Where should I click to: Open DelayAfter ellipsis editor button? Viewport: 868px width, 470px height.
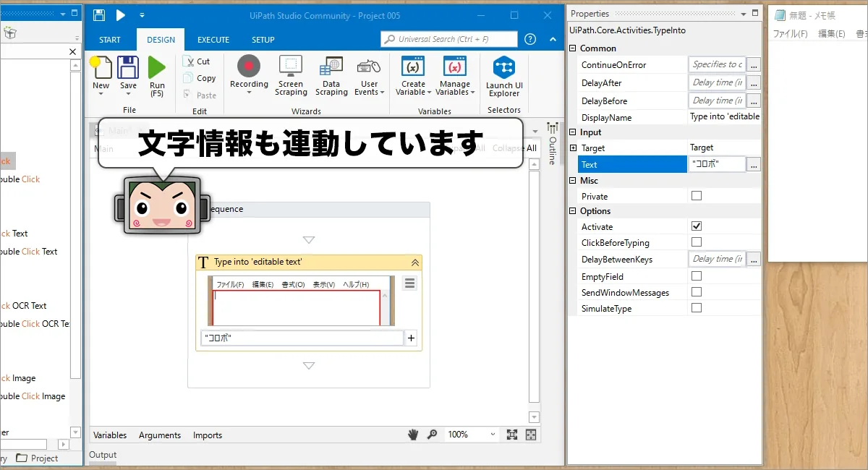click(x=754, y=82)
